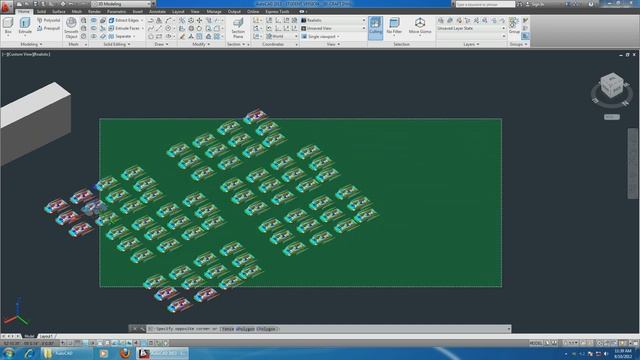Screen dimensions: 640x360
Task: Expand the Modeling panel
Action: pyautogui.click(x=31, y=44)
